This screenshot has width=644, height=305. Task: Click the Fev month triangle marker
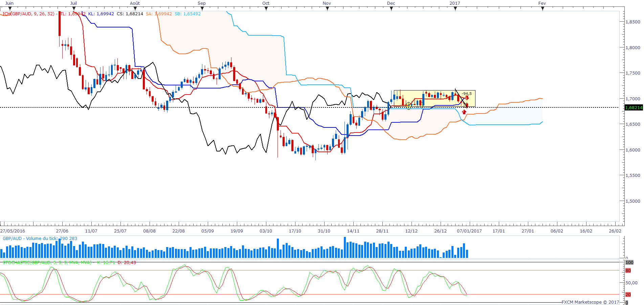point(542,9)
